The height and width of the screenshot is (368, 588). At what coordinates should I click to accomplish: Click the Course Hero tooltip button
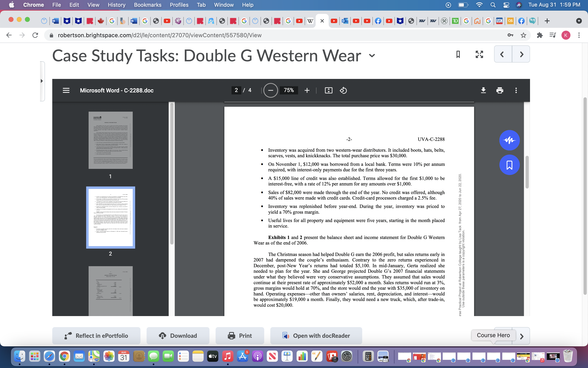(x=493, y=335)
